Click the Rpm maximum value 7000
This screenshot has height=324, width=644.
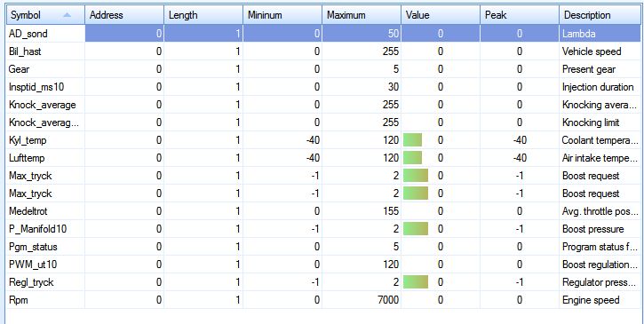pos(387,300)
